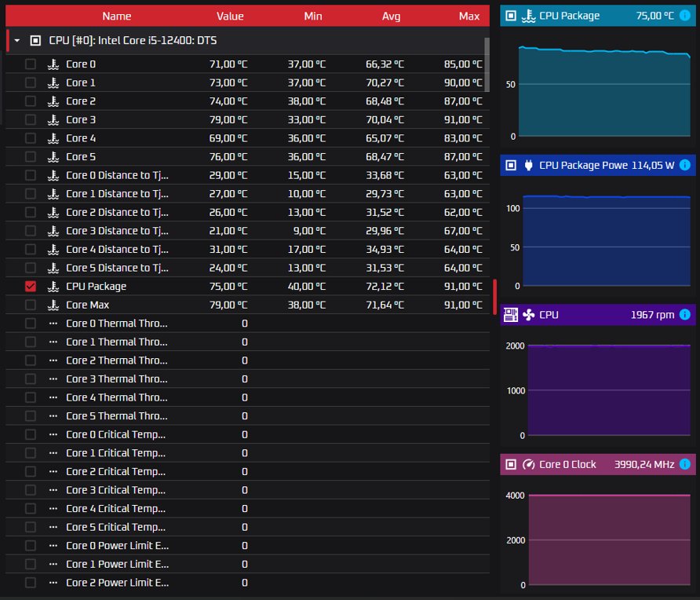Viewport: 700px width, 600px height.
Task: Collapse the CPU [#0] Intel Core i5-12400 group
Action: pyautogui.click(x=17, y=41)
